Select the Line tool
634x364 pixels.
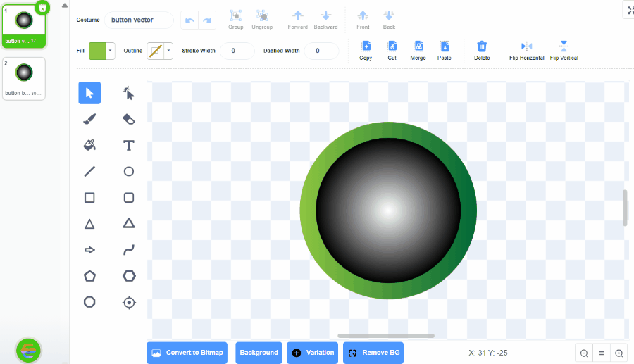[x=89, y=171]
